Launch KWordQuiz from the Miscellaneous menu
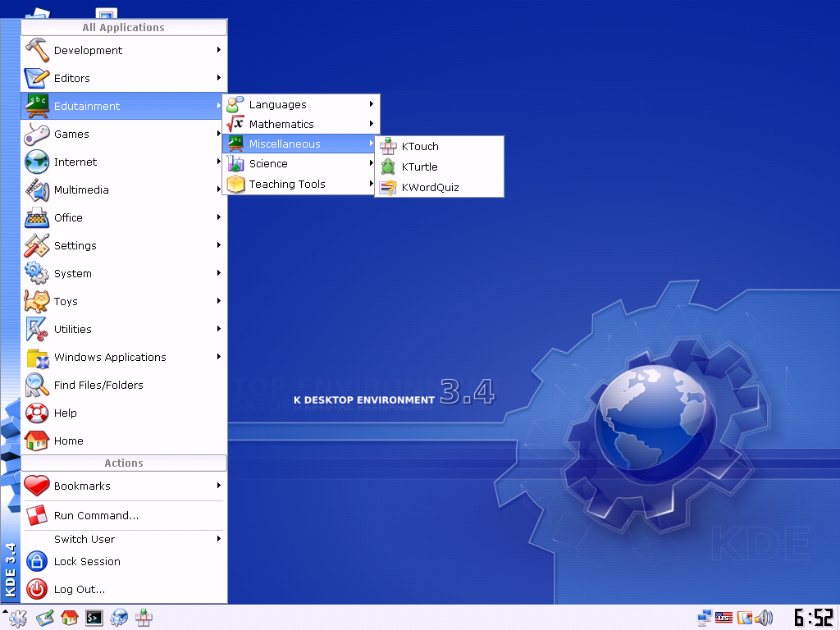Image resolution: width=840 pixels, height=630 pixels. pyautogui.click(x=440, y=188)
